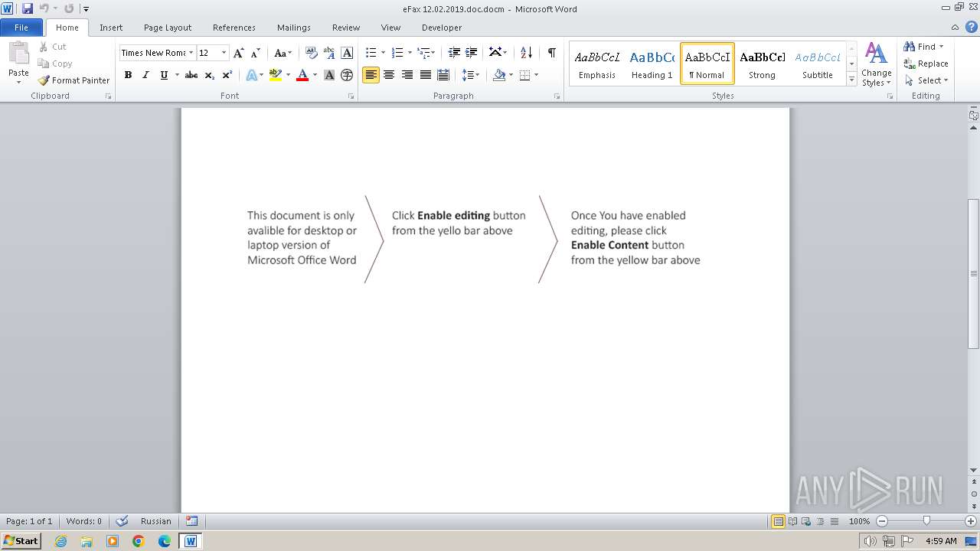Open the File tab
This screenshot has height=551, width=980.
tap(21, 28)
